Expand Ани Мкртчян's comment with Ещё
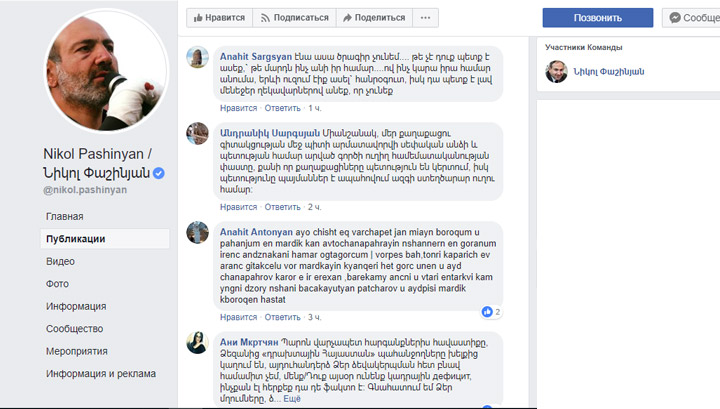Image resolution: width=720 pixels, height=409 pixels. [292, 398]
